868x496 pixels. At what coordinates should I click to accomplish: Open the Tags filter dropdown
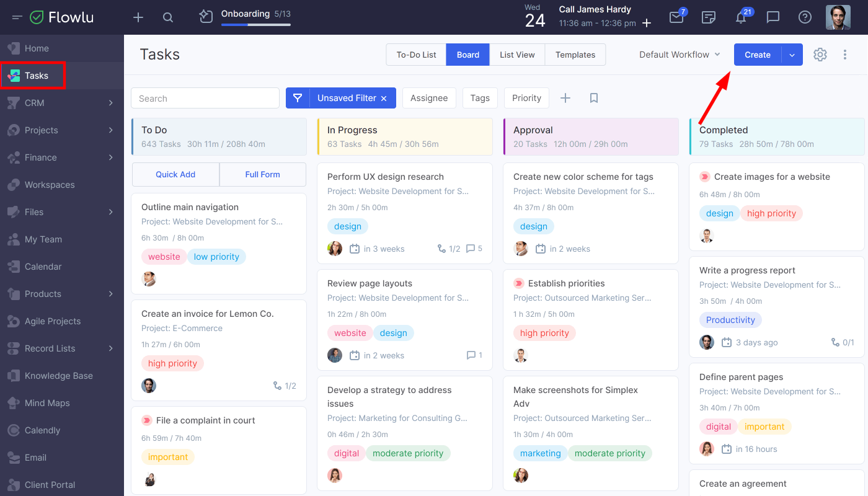480,98
